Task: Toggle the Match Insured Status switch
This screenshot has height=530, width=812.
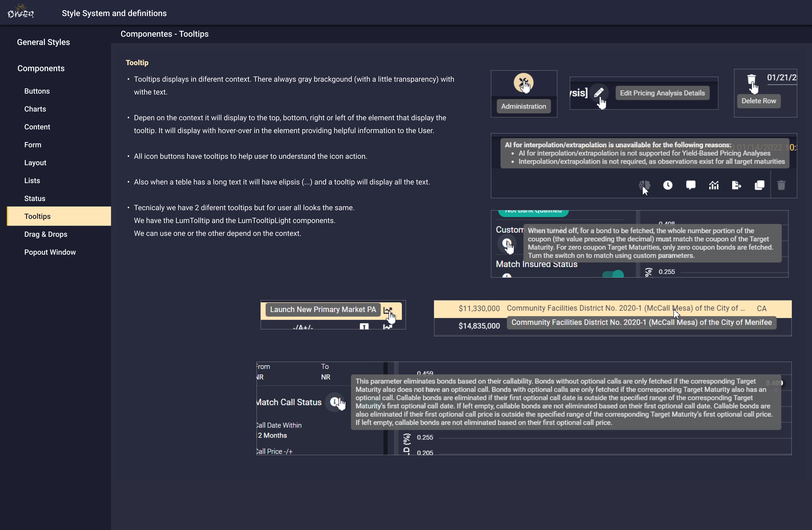Action: 613,274
